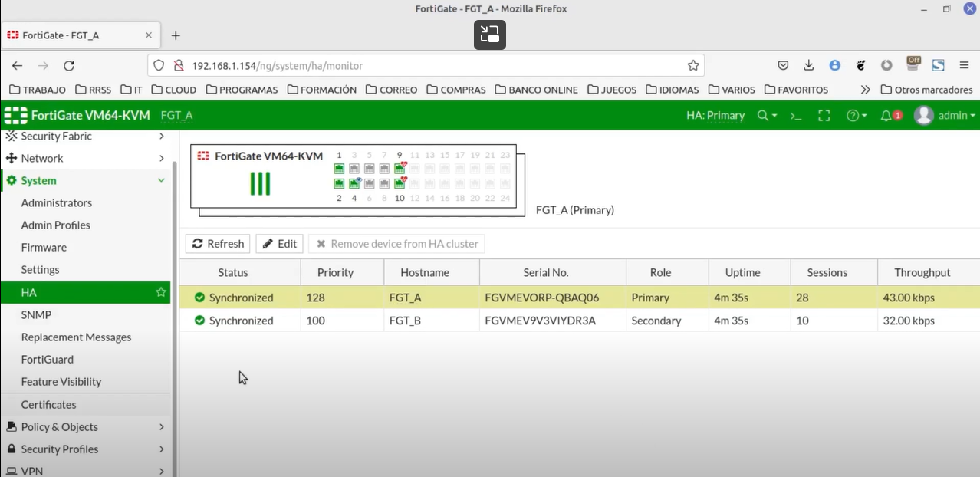Select the FGT_B secondary row
Viewport: 980px width, 477px height.
pos(580,321)
